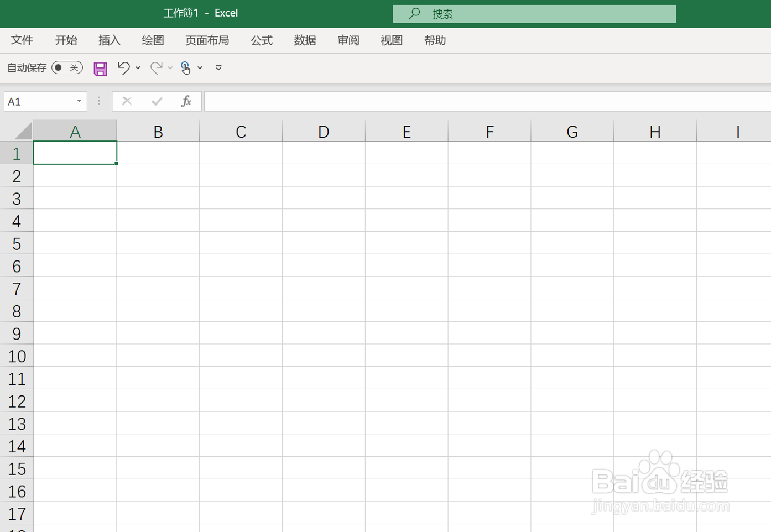Select row 10 header
The width and height of the screenshot is (771, 532).
point(17,356)
